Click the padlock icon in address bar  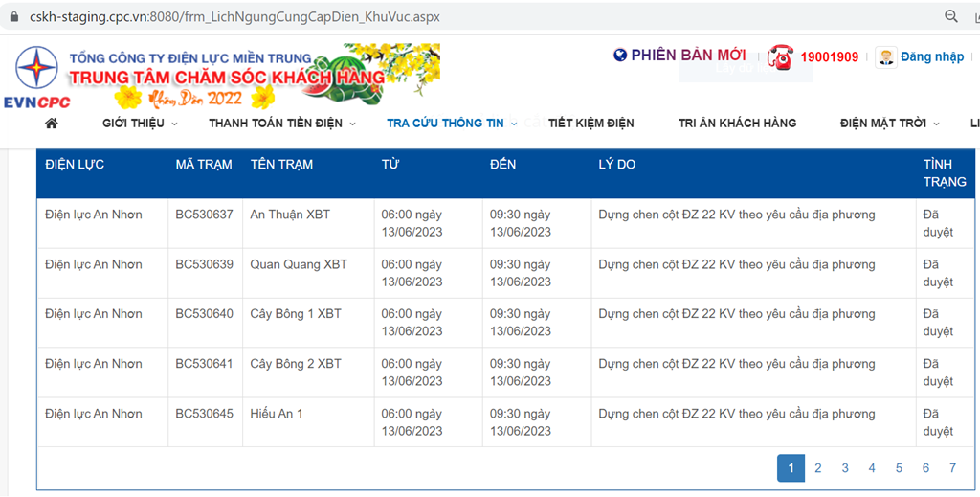point(13,17)
